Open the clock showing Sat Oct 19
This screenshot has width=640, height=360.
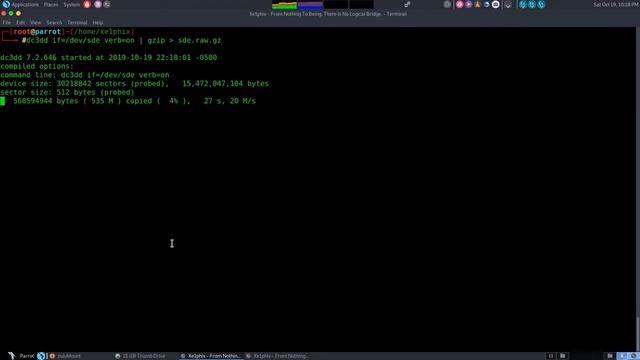(616, 4)
